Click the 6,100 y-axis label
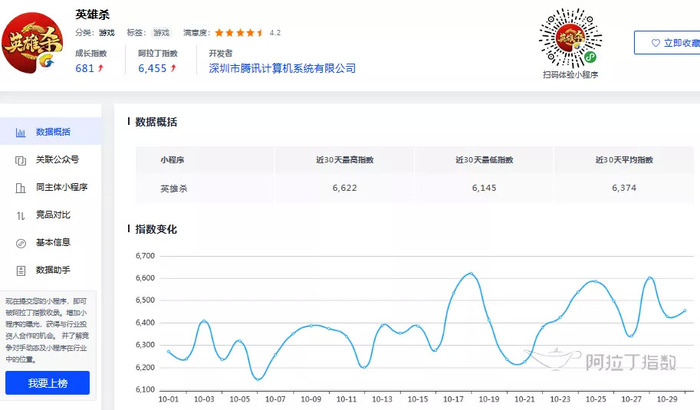The image size is (700, 410). (x=145, y=389)
